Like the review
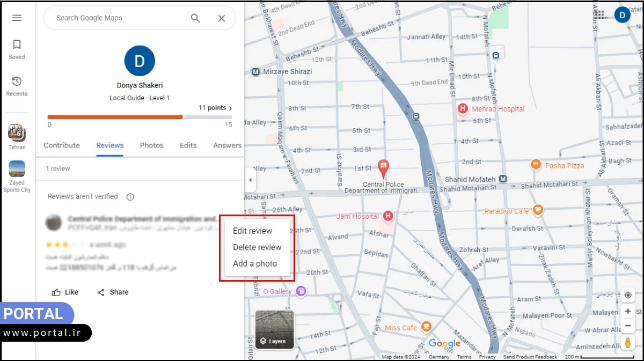Screen dimensions: 644x361 click(x=65, y=292)
